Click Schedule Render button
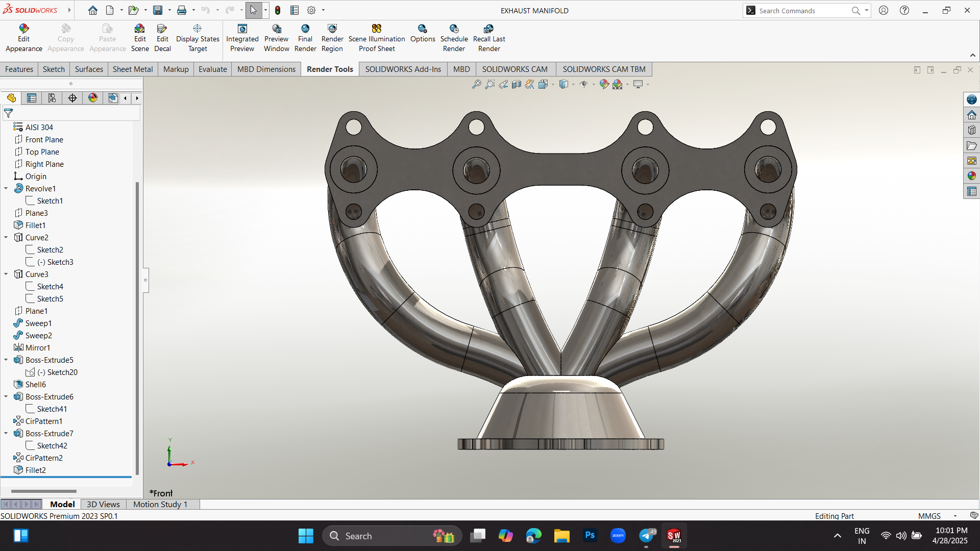The image size is (980, 551). coord(454,38)
